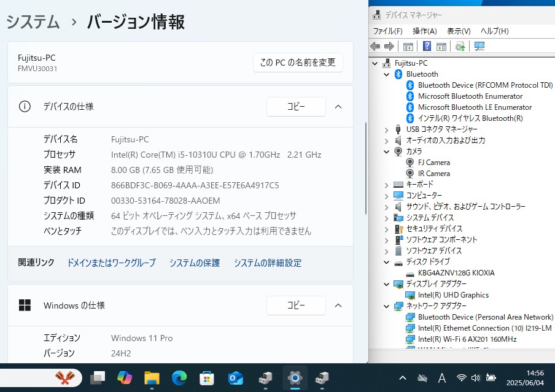Copy device specifications with コピー button
This screenshot has height=392, width=555.
pyautogui.click(x=296, y=107)
